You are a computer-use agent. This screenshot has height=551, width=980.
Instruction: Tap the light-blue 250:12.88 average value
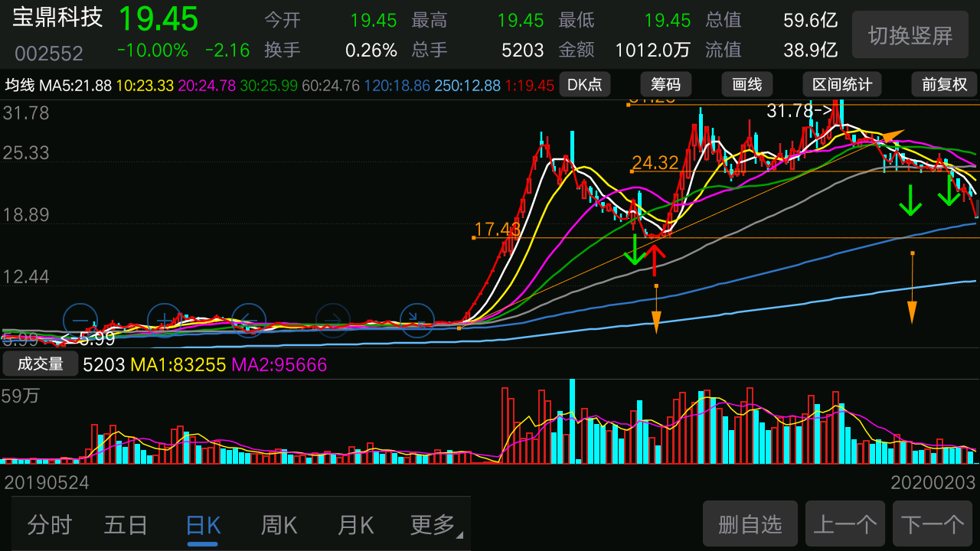coord(467,85)
